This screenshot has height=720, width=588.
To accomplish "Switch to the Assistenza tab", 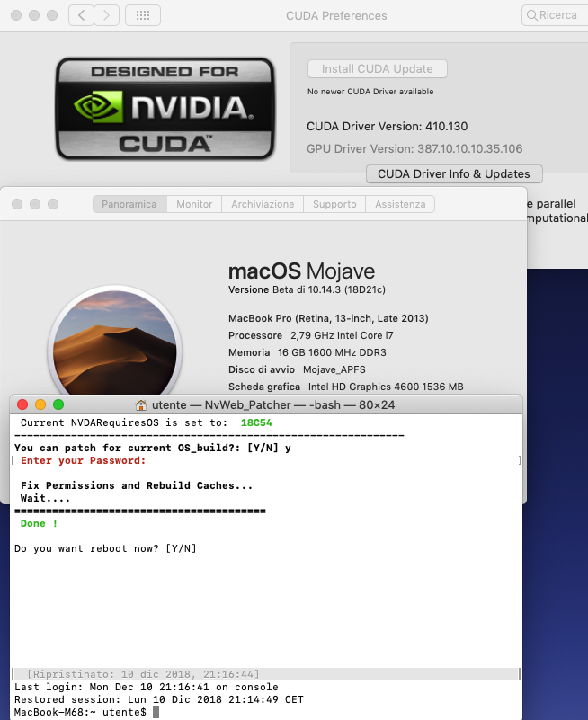I will 400,204.
